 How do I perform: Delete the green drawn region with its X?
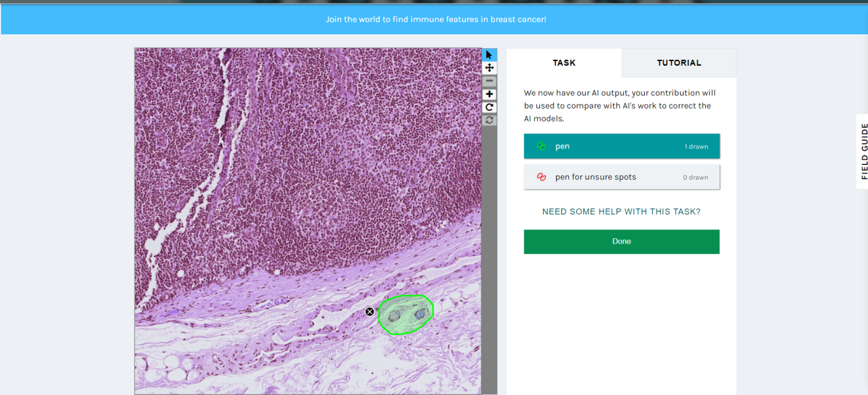370,312
